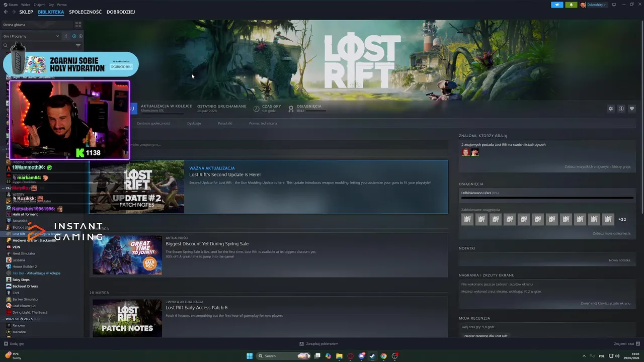This screenshot has width=644, height=362.
Task: Select Halls of Torment in library list
Action: (25, 214)
